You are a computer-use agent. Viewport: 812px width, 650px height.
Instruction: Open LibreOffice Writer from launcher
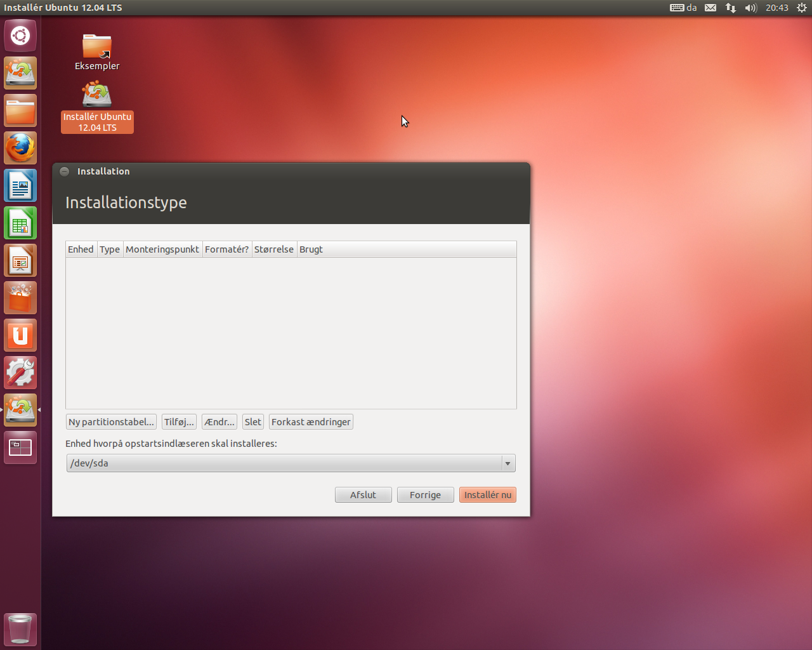20,185
